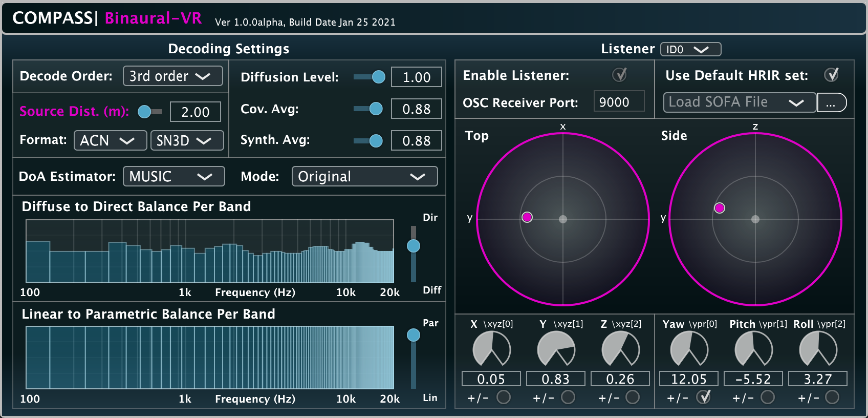Click the Diffusion Level slider handle
Image resolution: width=868 pixels, height=418 pixels.
pos(379,77)
